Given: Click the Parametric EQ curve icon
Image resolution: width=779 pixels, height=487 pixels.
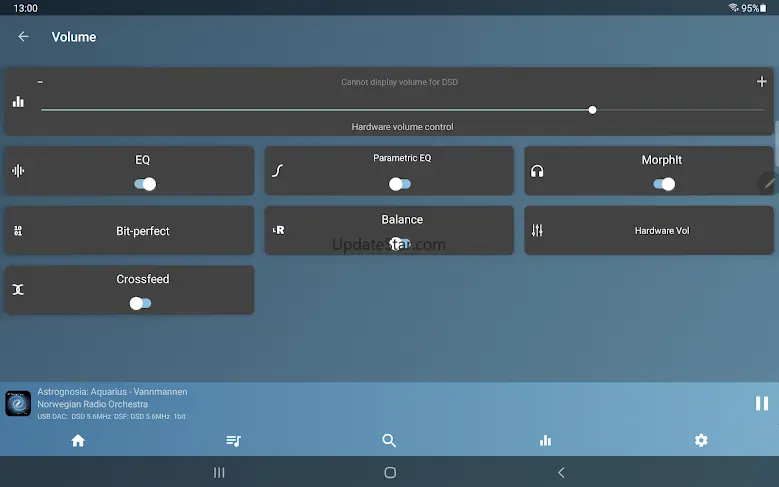Looking at the screenshot, I should tap(278, 171).
